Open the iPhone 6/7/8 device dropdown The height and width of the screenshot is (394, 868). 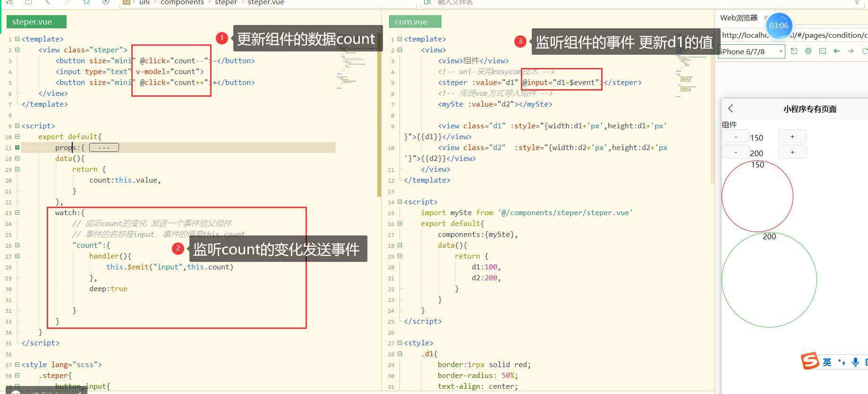click(751, 51)
